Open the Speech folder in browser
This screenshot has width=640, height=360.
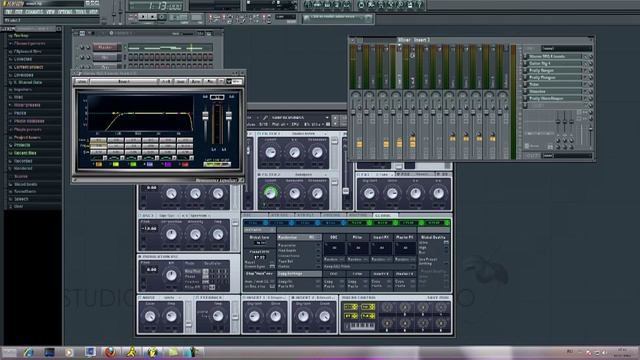[21, 199]
